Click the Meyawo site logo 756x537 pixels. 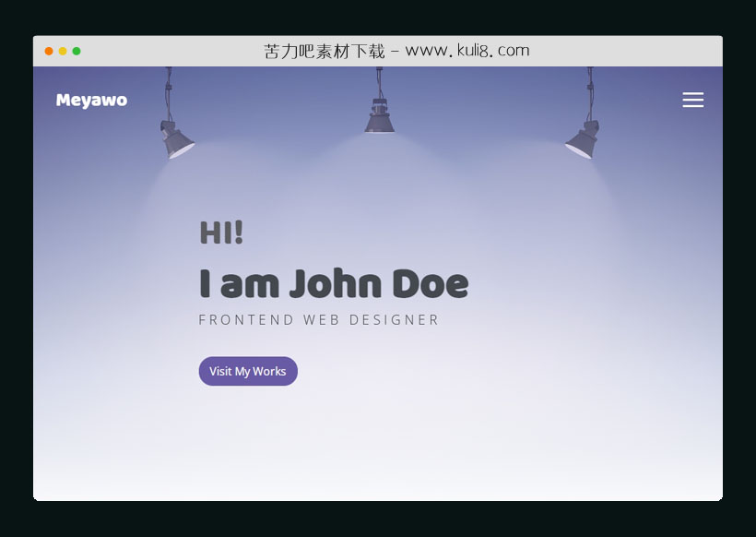click(91, 100)
